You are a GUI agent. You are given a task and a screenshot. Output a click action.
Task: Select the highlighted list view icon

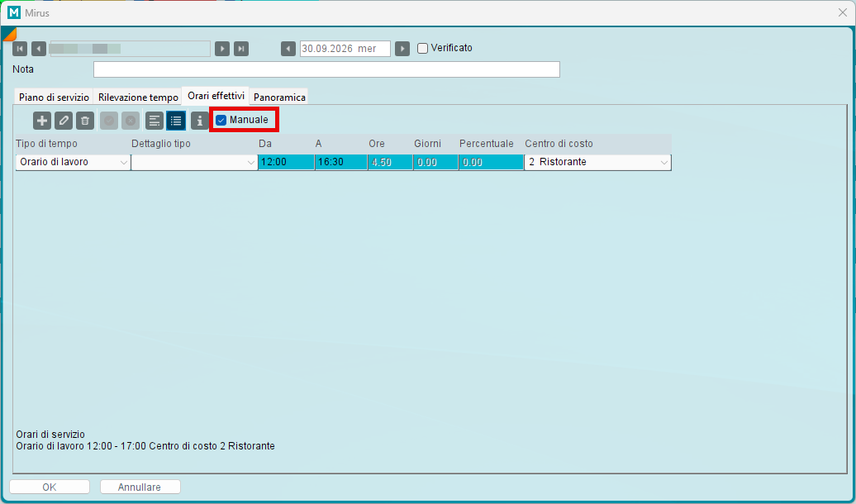pyautogui.click(x=176, y=121)
